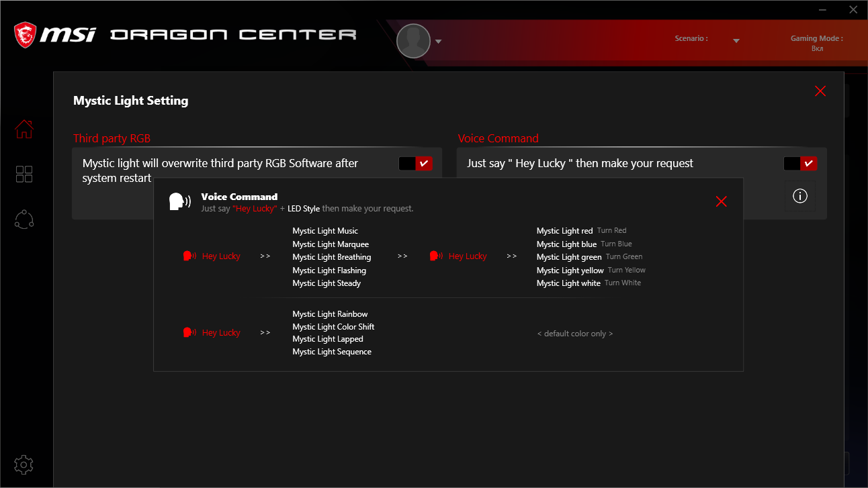Click the Hey Lucky icon before Mystic Light Music
The width and height of the screenshot is (868, 488).
(189, 256)
